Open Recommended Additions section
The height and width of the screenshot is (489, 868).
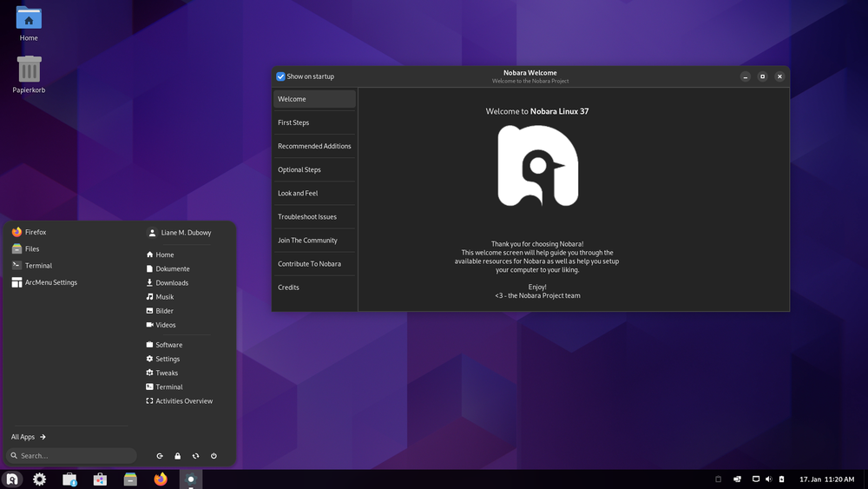click(x=314, y=146)
